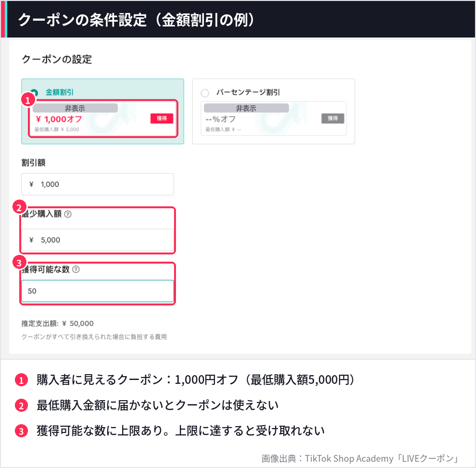This screenshot has width=476, height=468.
Task: Open help tooltip icon beside 獲得可能な数
Action: [76, 269]
